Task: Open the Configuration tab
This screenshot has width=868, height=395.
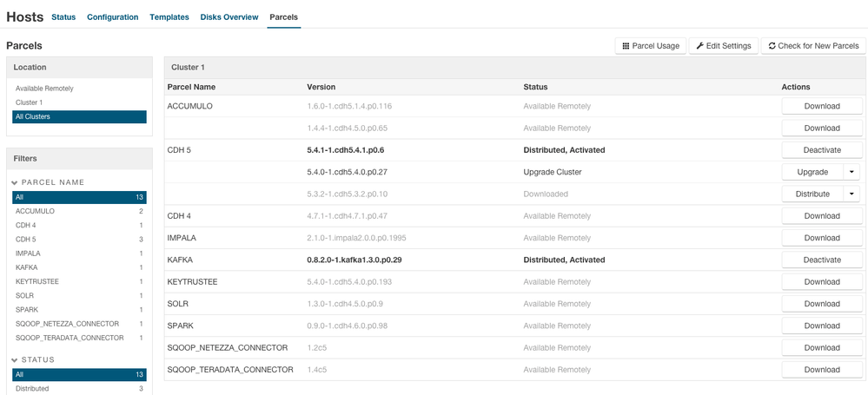Action: coord(112,17)
